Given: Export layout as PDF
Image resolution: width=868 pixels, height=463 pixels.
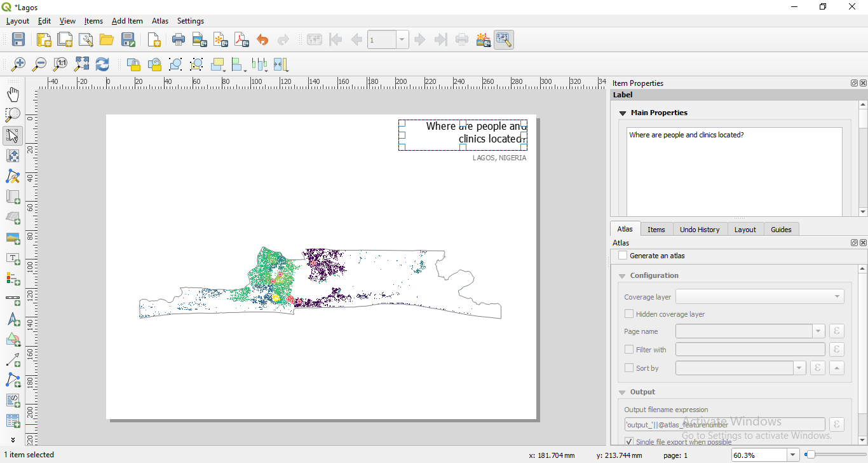Looking at the screenshot, I should (241, 40).
